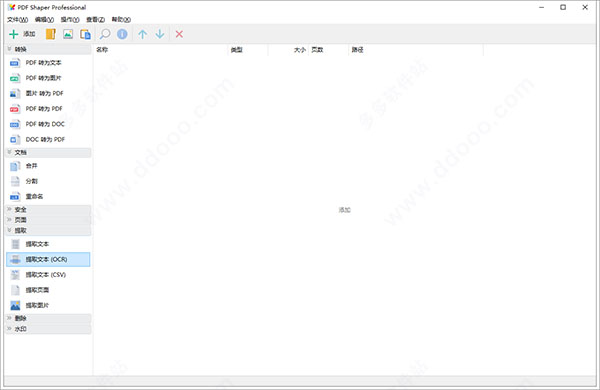Minimize the PDF Shaper window

[541, 7]
